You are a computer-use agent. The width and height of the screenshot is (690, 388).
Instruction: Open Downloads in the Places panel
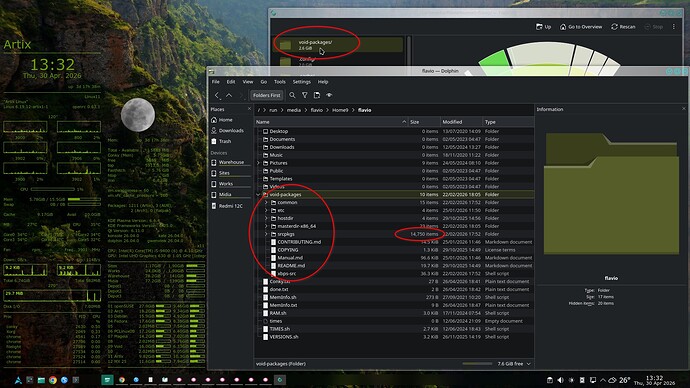click(231, 131)
